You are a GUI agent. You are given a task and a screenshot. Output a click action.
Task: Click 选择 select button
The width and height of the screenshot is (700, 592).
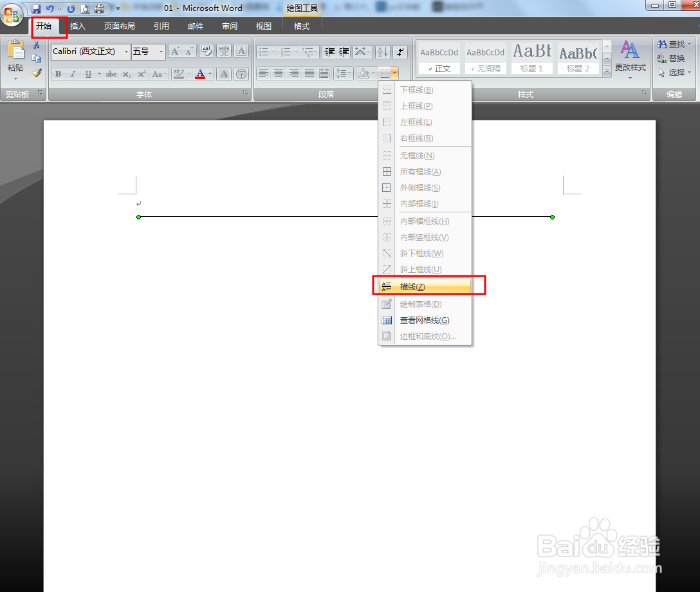coord(674,72)
